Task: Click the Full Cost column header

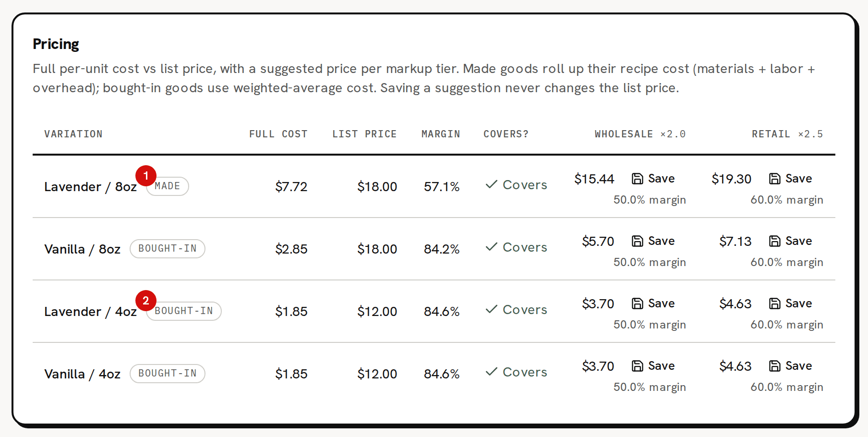Action: 278,134
